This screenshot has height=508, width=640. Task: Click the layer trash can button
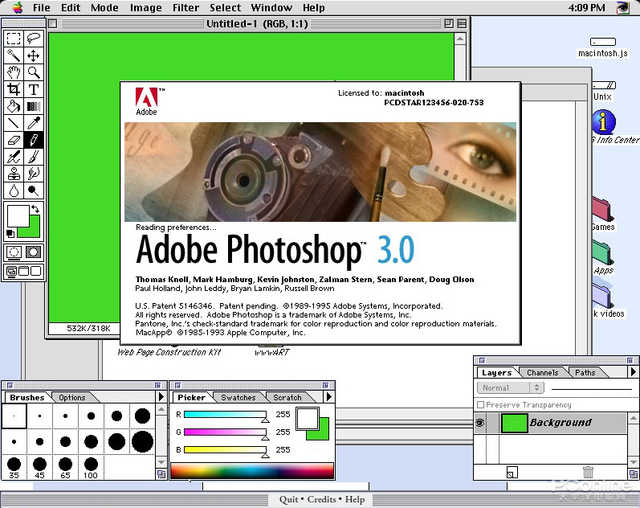[x=588, y=472]
